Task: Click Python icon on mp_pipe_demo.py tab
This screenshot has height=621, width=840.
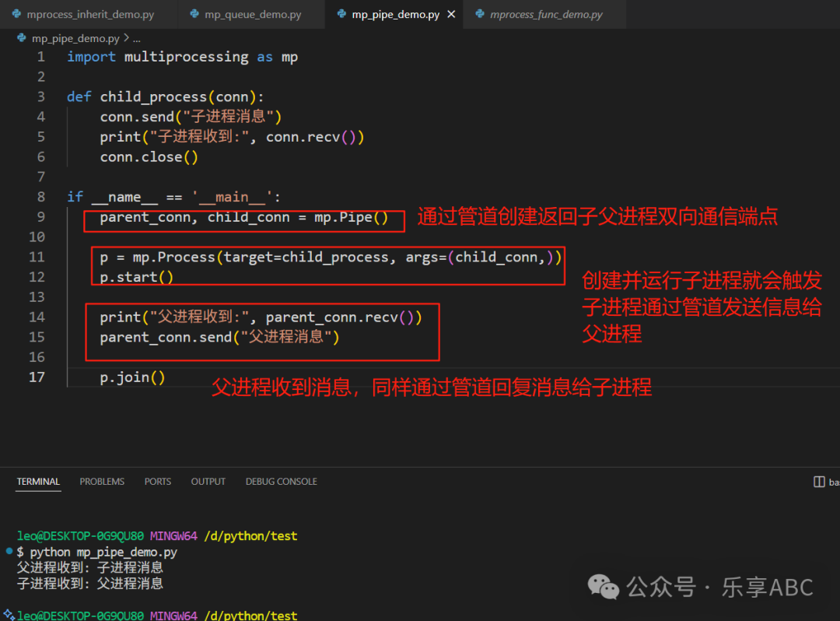Action: point(341,14)
